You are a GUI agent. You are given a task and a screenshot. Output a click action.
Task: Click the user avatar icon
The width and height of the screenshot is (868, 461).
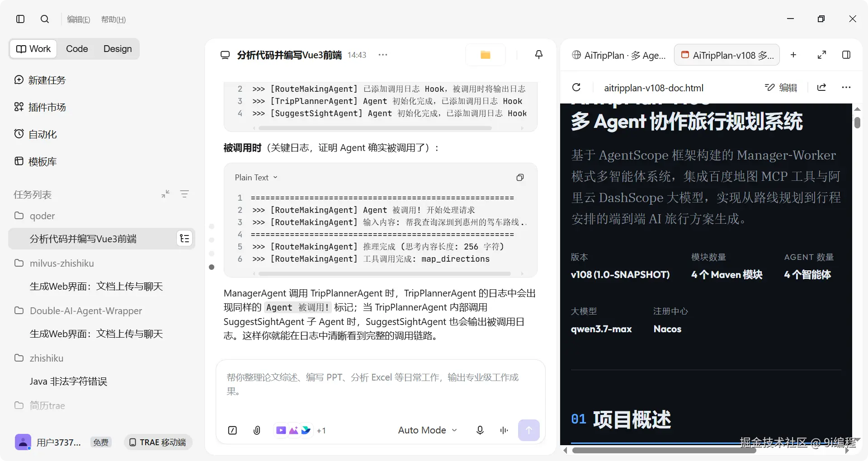pos(23,442)
